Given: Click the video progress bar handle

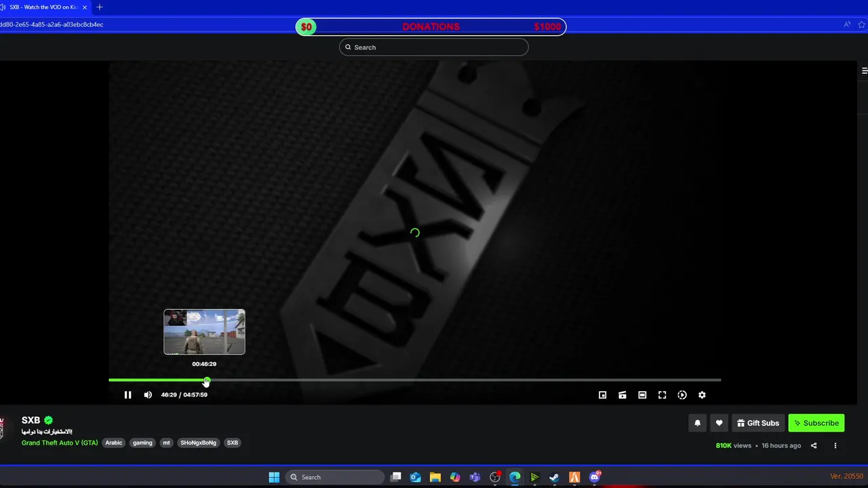Looking at the screenshot, I should (x=207, y=381).
